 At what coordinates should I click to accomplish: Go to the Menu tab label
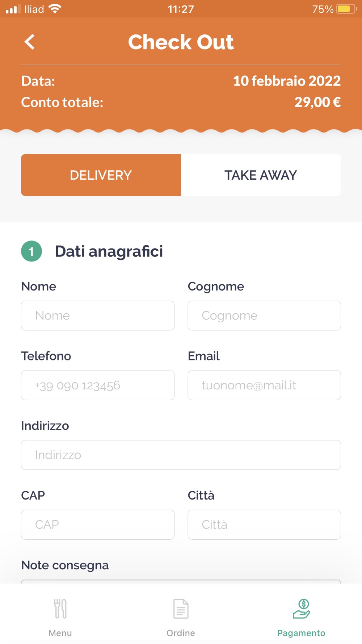[x=60, y=633]
